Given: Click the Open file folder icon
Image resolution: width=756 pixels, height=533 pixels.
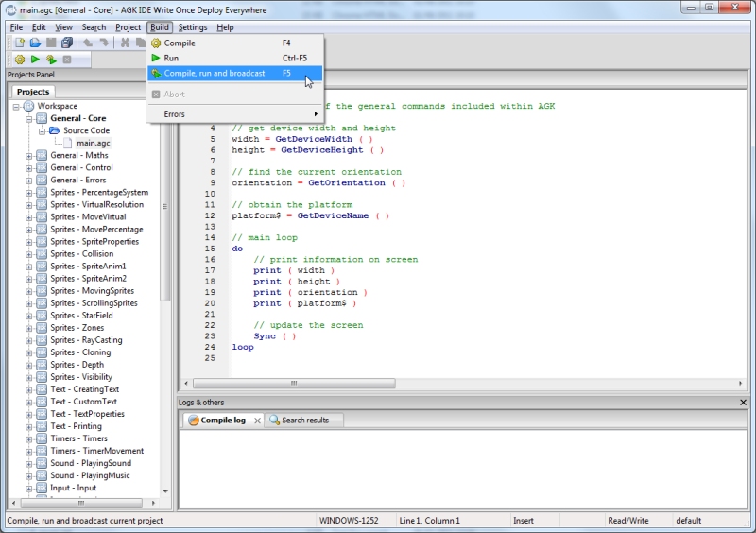Looking at the screenshot, I should (35, 43).
